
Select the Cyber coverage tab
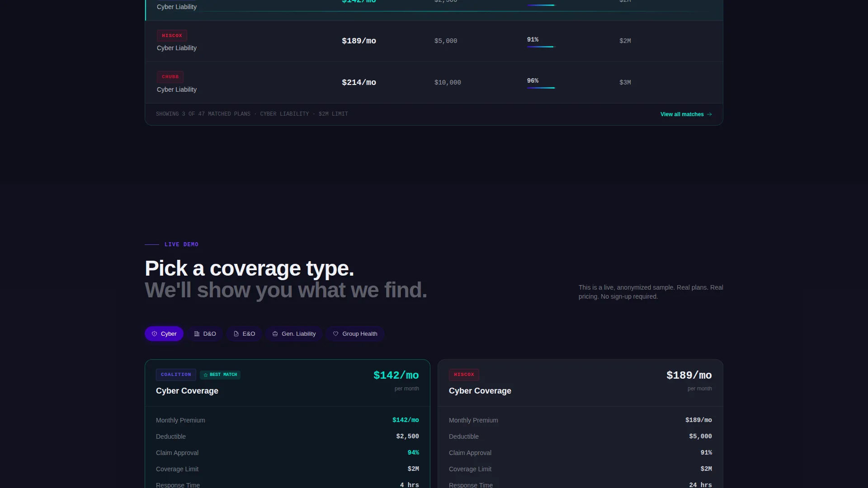[x=164, y=334]
